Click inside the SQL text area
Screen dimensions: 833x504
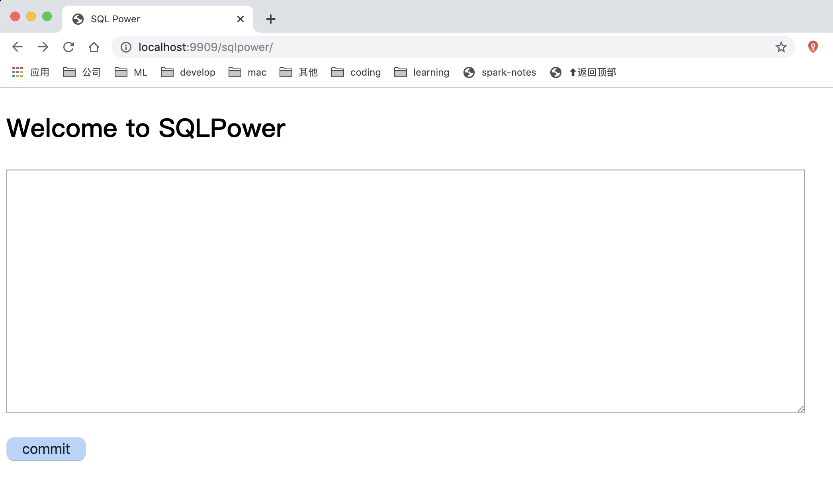[x=405, y=291]
